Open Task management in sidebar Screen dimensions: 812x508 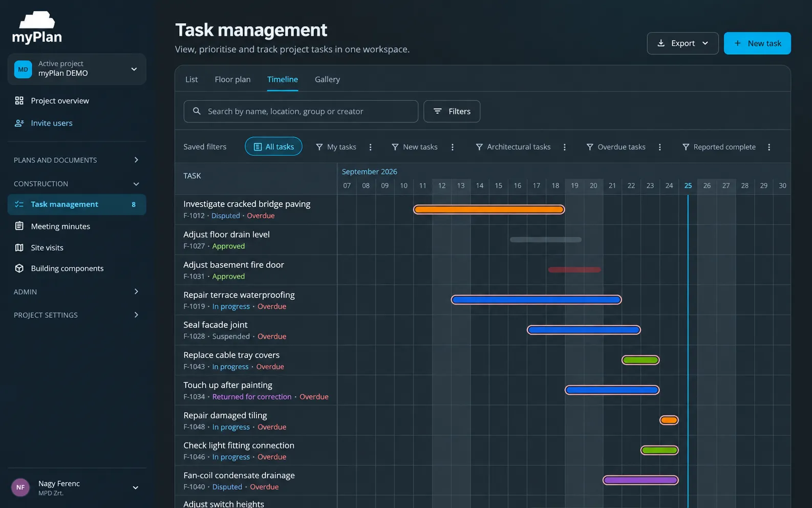tap(77, 204)
